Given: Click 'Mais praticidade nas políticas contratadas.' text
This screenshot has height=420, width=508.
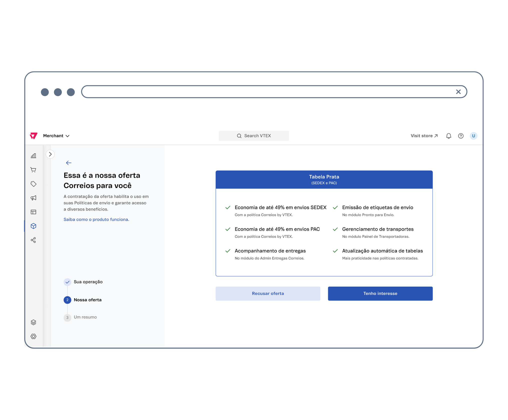Looking at the screenshot, I should [x=380, y=258].
